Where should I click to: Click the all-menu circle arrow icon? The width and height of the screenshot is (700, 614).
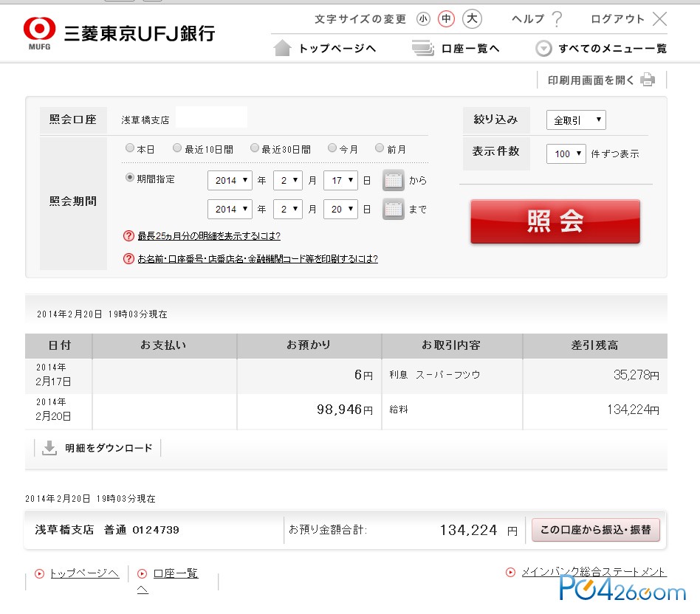(543, 48)
